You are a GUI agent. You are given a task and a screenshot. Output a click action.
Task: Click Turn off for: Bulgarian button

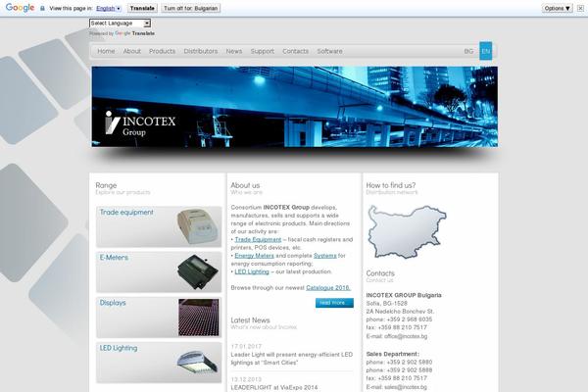tap(190, 8)
